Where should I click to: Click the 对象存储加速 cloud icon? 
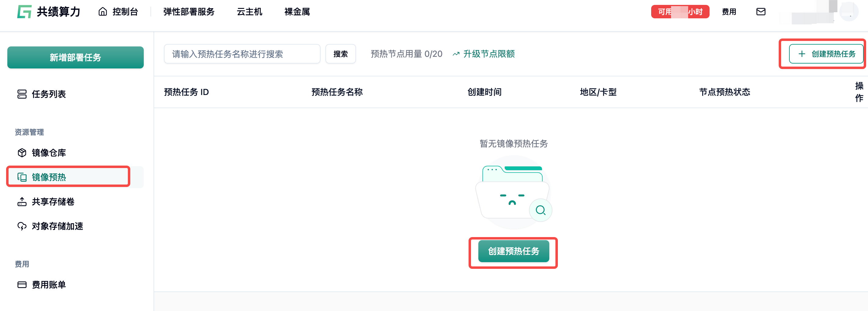pyautogui.click(x=22, y=226)
